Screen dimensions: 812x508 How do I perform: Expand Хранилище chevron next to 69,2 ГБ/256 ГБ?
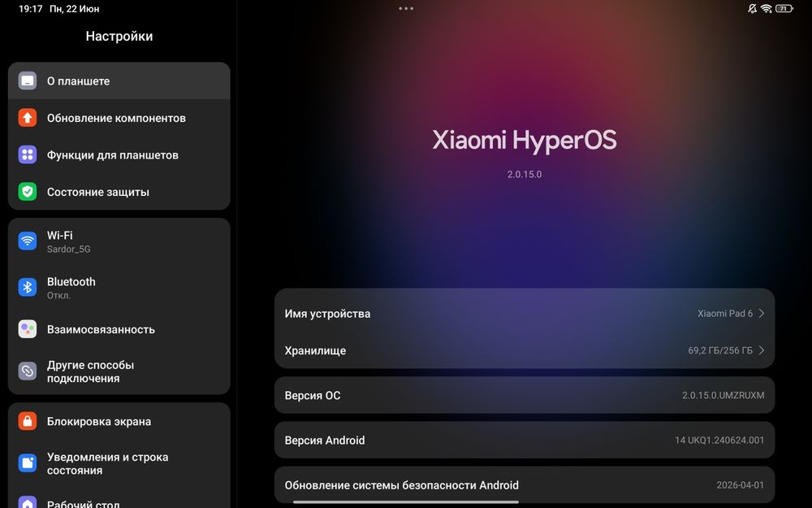(762, 350)
